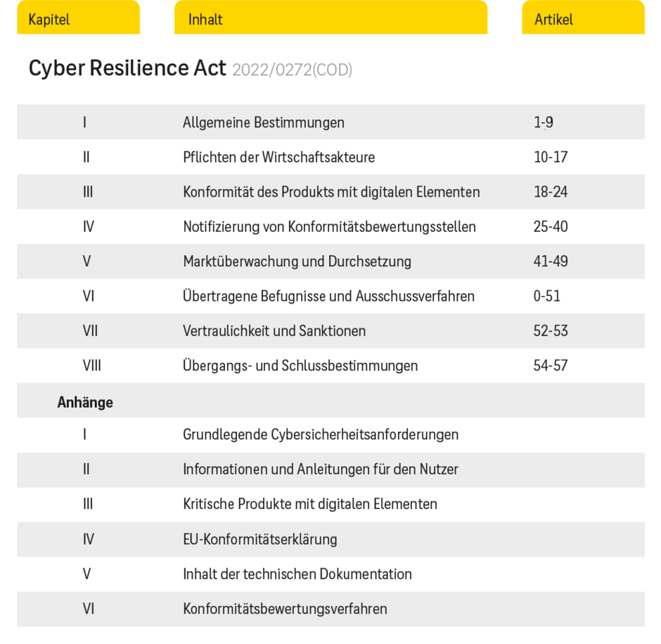Select Marktüberwachung und Durchsetzung
661x644 pixels.
(x=297, y=262)
